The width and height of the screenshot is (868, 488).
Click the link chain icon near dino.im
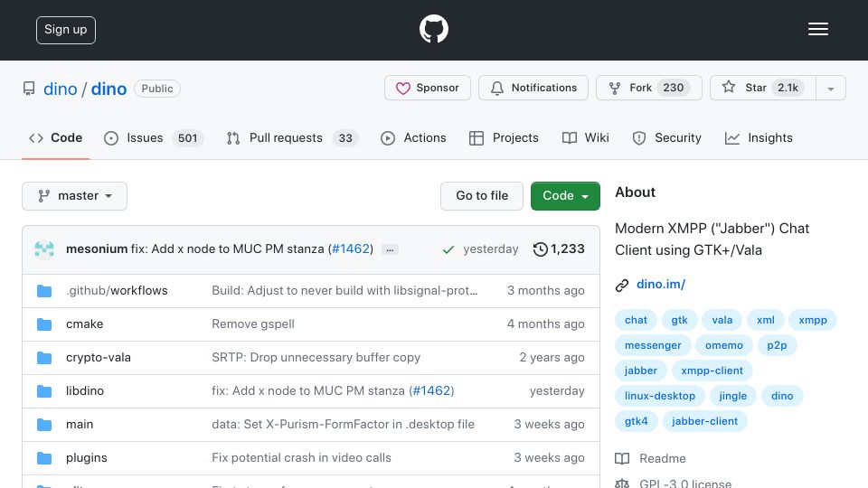pos(622,285)
